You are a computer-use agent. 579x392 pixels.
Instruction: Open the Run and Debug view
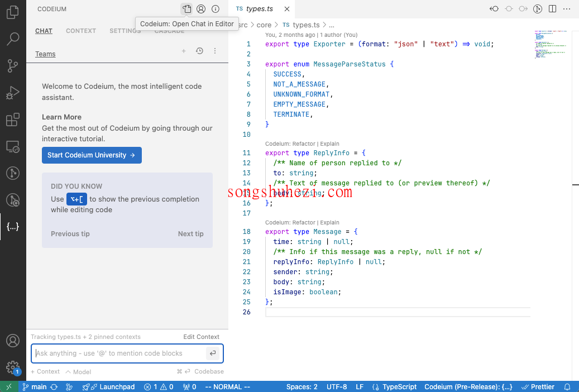coord(12,93)
